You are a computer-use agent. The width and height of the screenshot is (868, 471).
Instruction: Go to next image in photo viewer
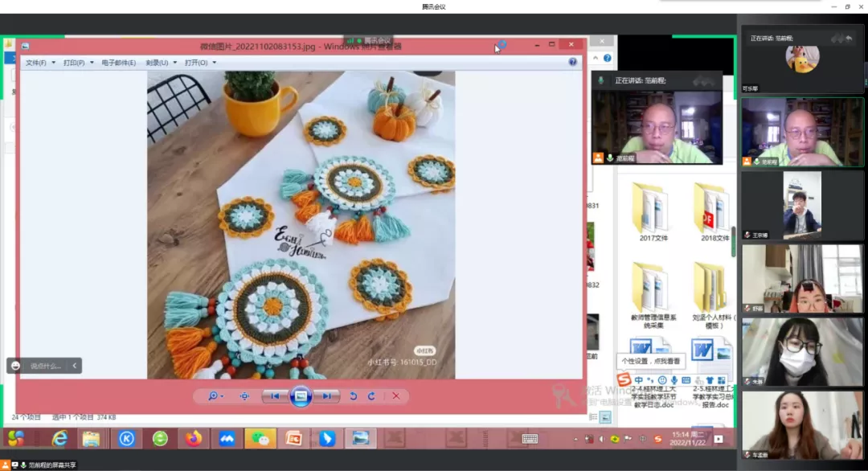326,396
